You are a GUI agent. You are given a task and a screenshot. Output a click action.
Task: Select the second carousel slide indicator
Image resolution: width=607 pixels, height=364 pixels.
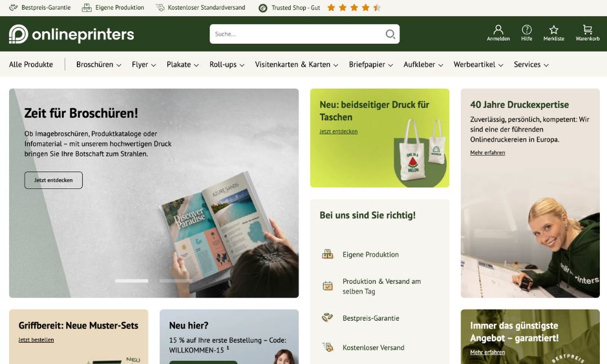(x=176, y=281)
